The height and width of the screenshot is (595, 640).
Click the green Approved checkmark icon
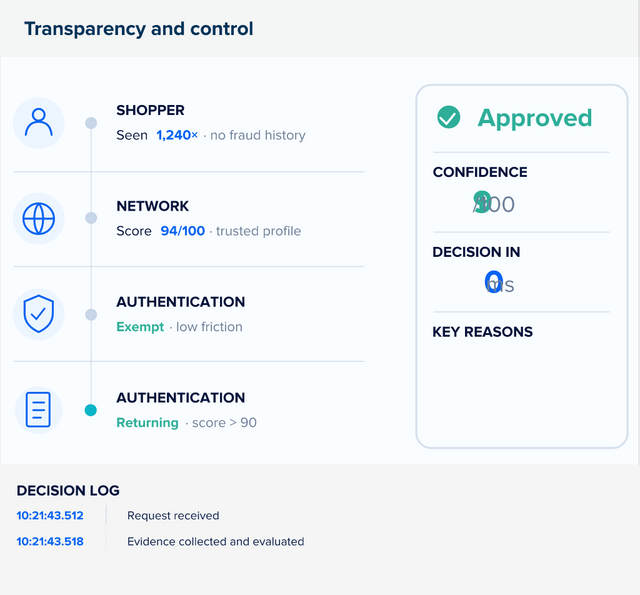point(449,117)
